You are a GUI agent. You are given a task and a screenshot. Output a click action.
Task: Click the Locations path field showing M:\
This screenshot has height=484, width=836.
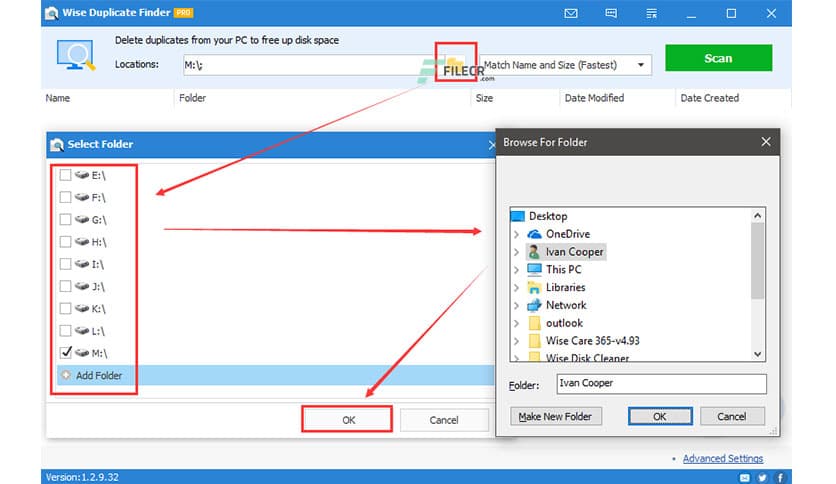(315, 65)
